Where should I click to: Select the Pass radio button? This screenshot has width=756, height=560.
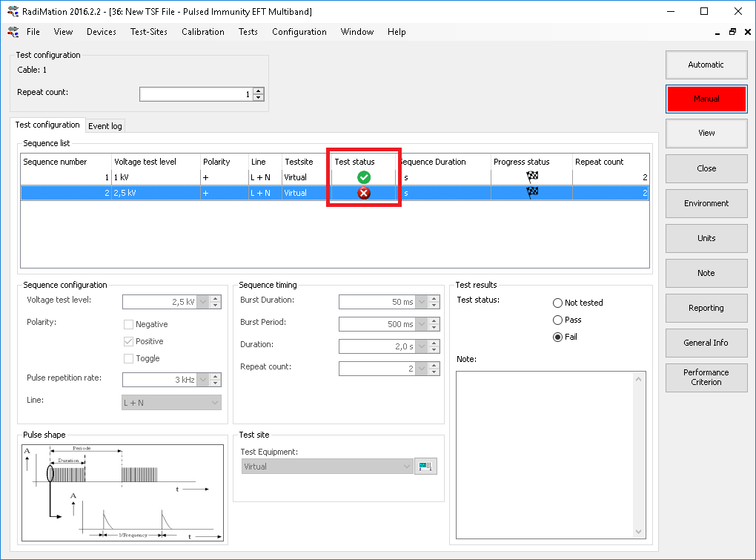(557, 320)
